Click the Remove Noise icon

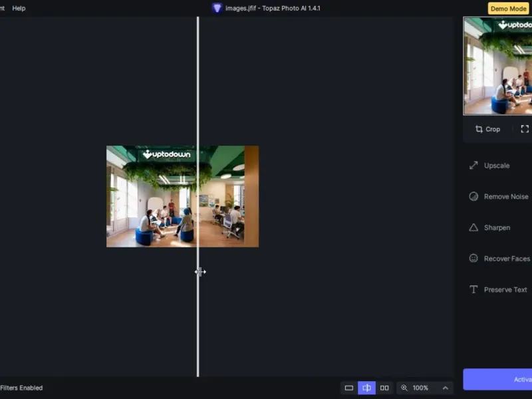tap(473, 196)
